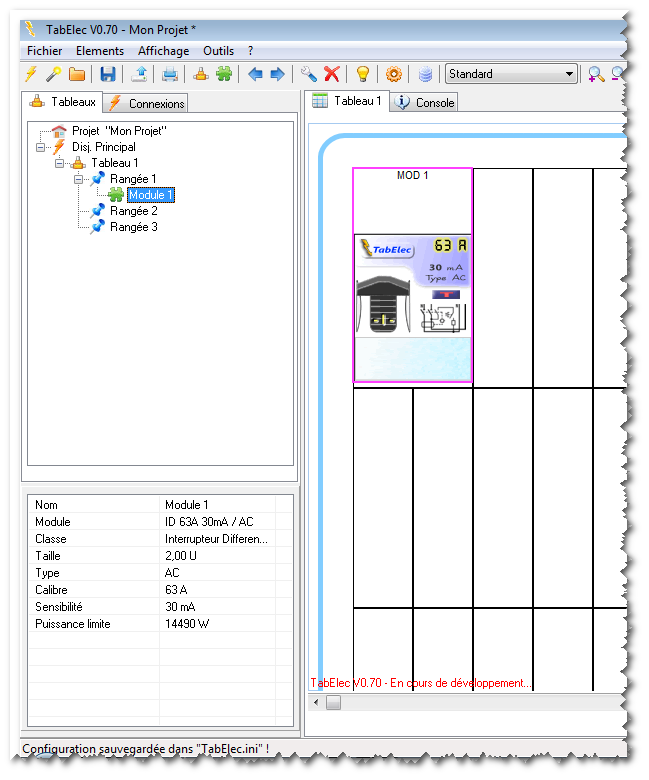This screenshot has height=780, width=649.
Task: Click the Type value AC
Action: (172, 573)
